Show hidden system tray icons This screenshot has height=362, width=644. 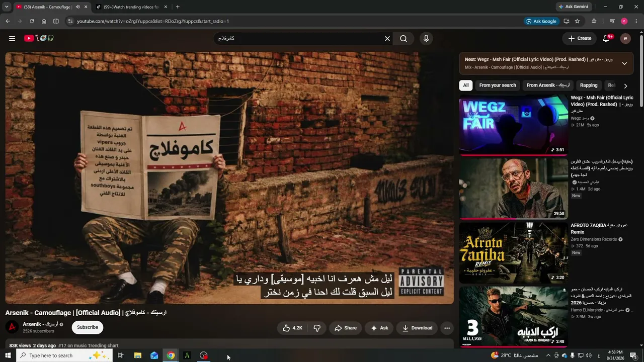548,355
